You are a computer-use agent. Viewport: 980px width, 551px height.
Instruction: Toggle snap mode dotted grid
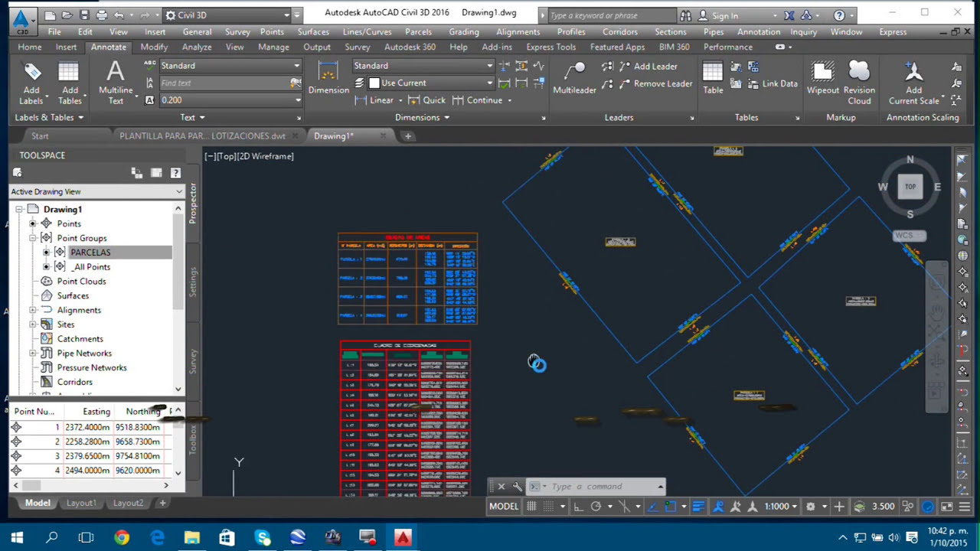click(549, 507)
